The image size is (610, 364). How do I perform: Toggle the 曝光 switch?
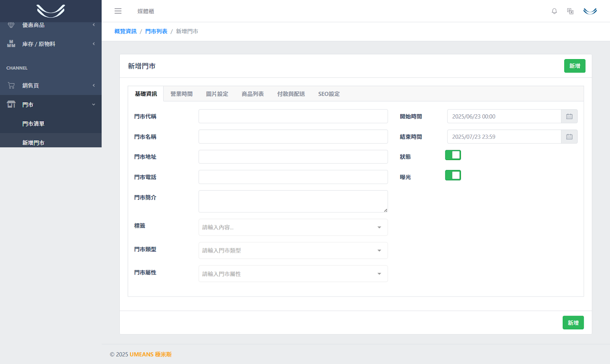tap(453, 175)
